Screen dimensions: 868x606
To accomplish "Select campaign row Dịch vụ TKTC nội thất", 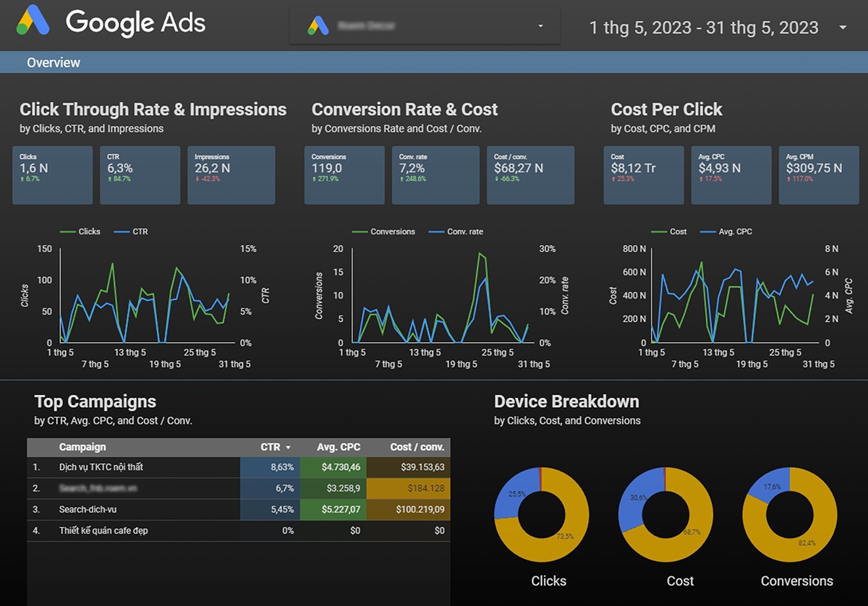I will pyautogui.click(x=239, y=467).
